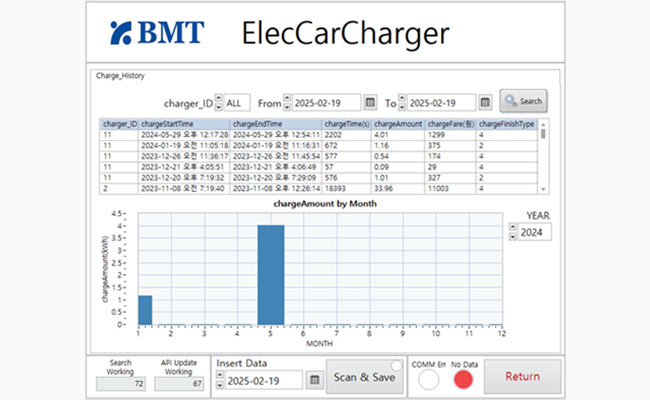Click the COMM Err indicator light

click(429, 379)
